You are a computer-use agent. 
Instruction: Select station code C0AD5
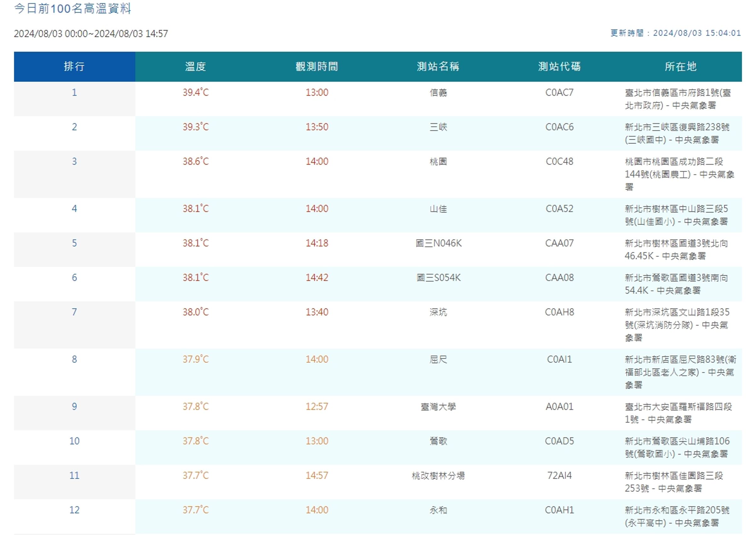[x=559, y=441]
